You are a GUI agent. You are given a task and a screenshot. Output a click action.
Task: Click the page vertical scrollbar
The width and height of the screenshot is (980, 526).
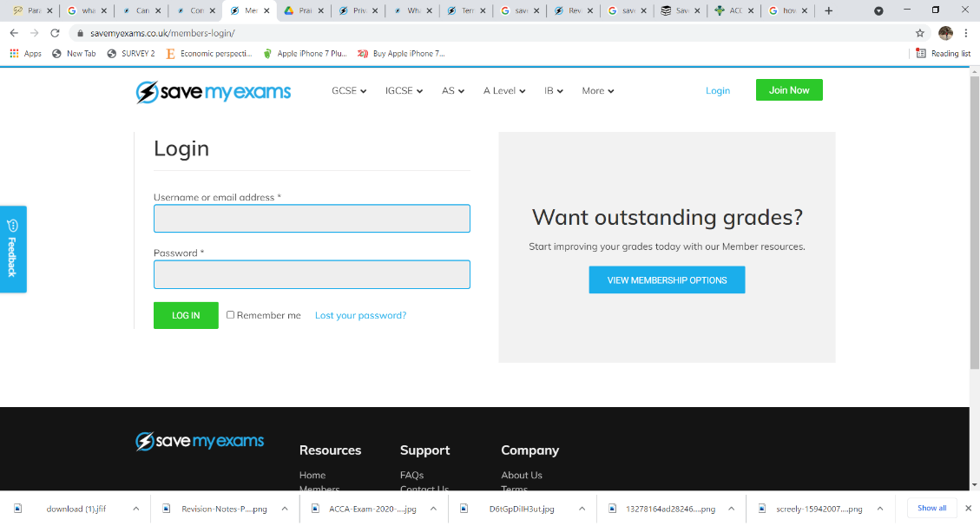975,221
